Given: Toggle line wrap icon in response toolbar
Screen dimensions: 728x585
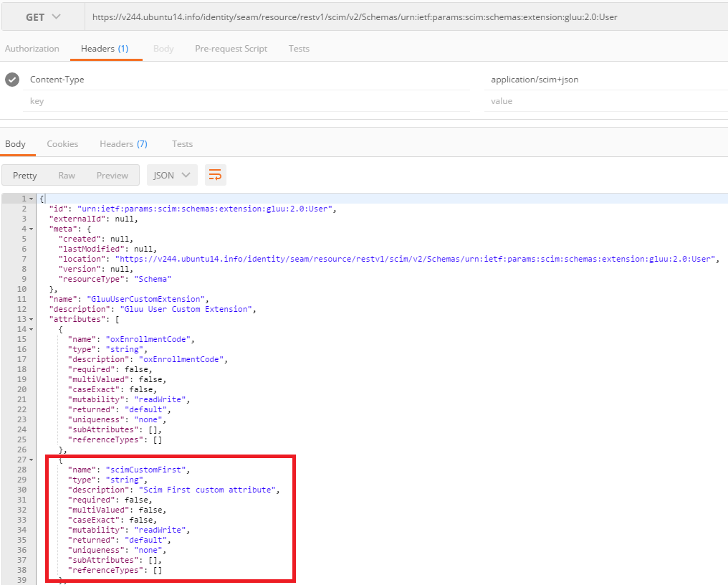Looking at the screenshot, I should 214,175.
